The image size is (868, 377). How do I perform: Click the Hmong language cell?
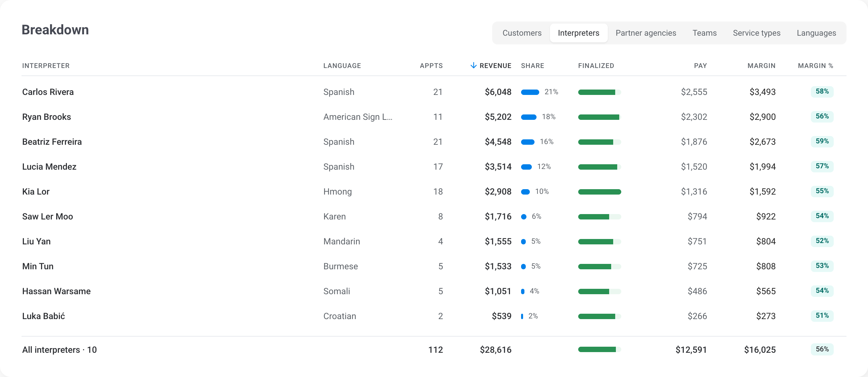337,192
